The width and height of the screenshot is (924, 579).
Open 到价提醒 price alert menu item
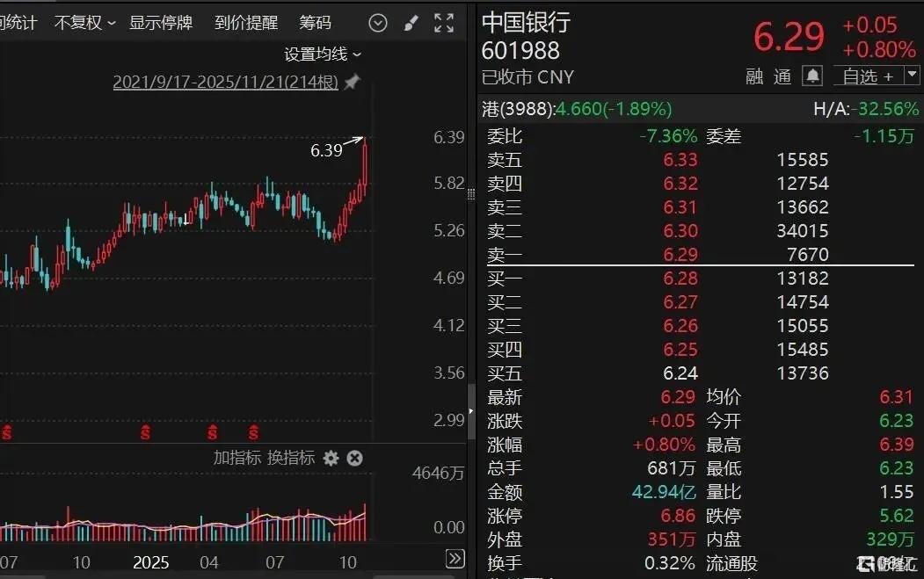[245, 23]
